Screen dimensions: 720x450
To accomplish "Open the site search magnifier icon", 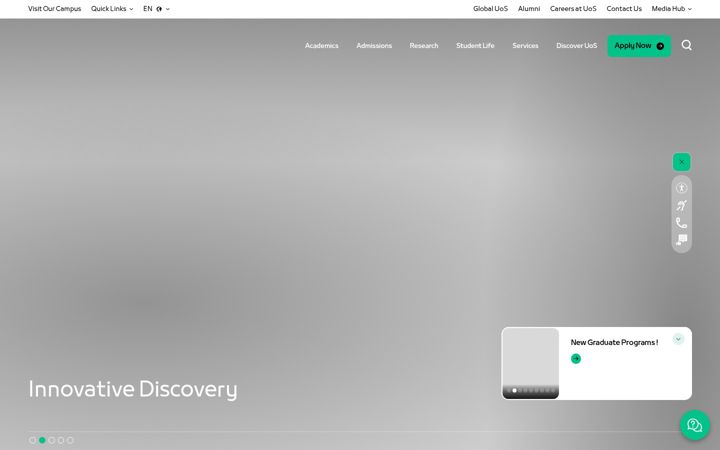I will (x=686, y=45).
